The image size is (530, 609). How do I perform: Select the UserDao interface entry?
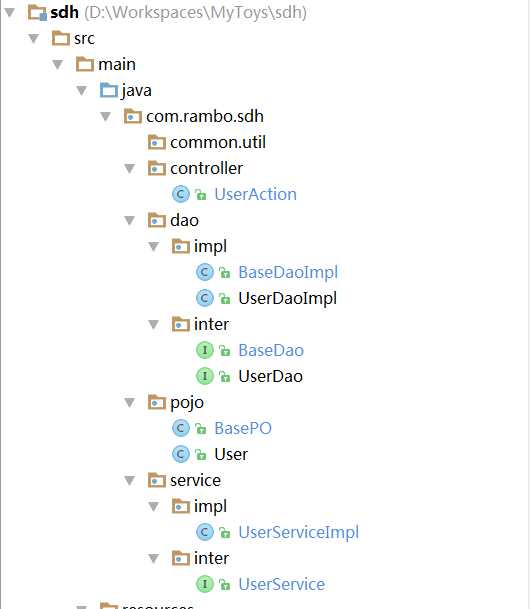tap(271, 376)
